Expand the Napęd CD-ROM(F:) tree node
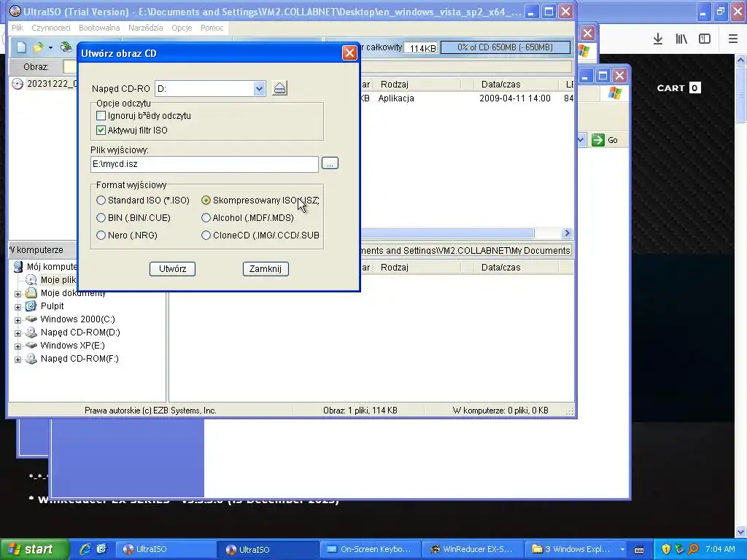 pos(18,359)
